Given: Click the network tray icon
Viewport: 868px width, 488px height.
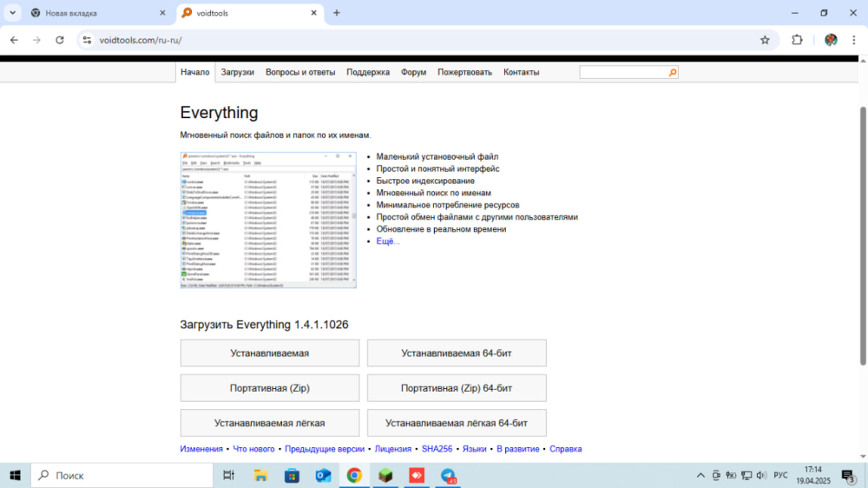Looking at the screenshot, I should pyautogui.click(x=746, y=475).
